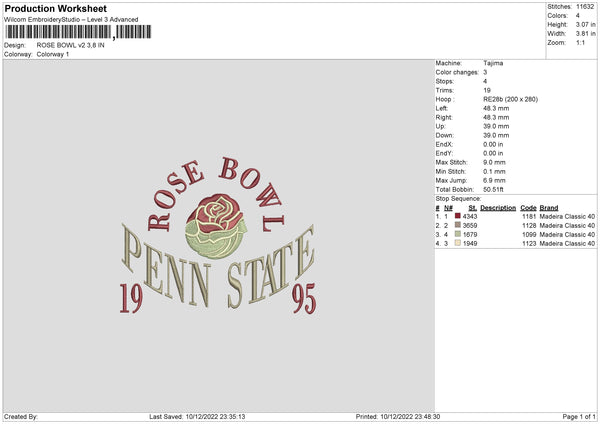Click the barcode under the Wilcom title
This screenshot has width=600, height=424.
click(78, 32)
